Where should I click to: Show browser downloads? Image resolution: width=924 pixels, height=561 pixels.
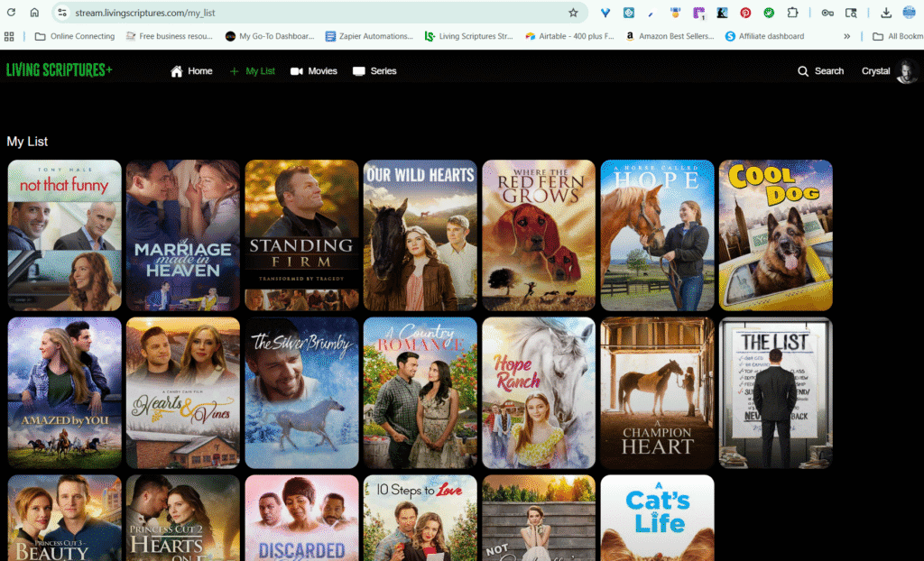coord(886,13)
